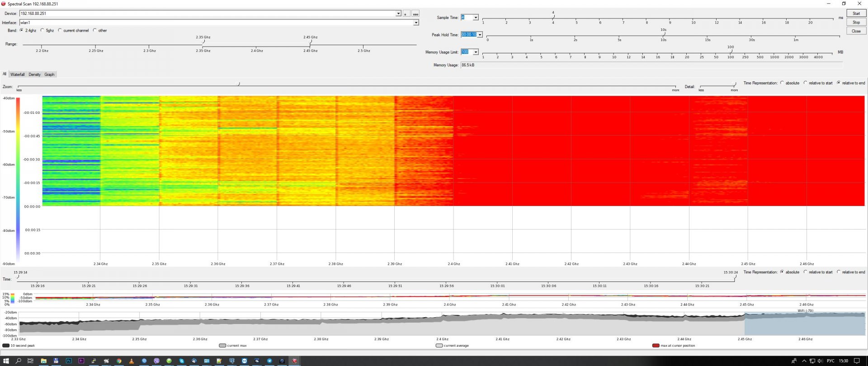Open Photoshop from the taskbar

pyautogui.click(x=69, y=361)
